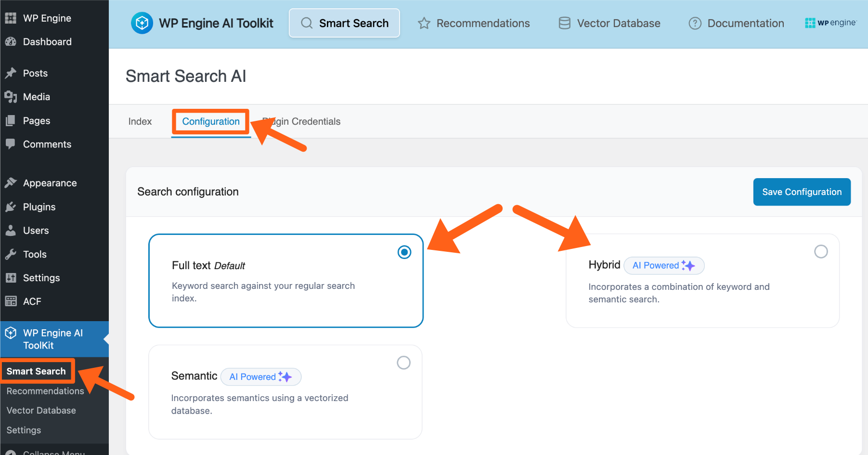Open Settings under WP Engine AI ToolKit submenu
This screenshot has width=868, height=455.
tap(24, 430)
